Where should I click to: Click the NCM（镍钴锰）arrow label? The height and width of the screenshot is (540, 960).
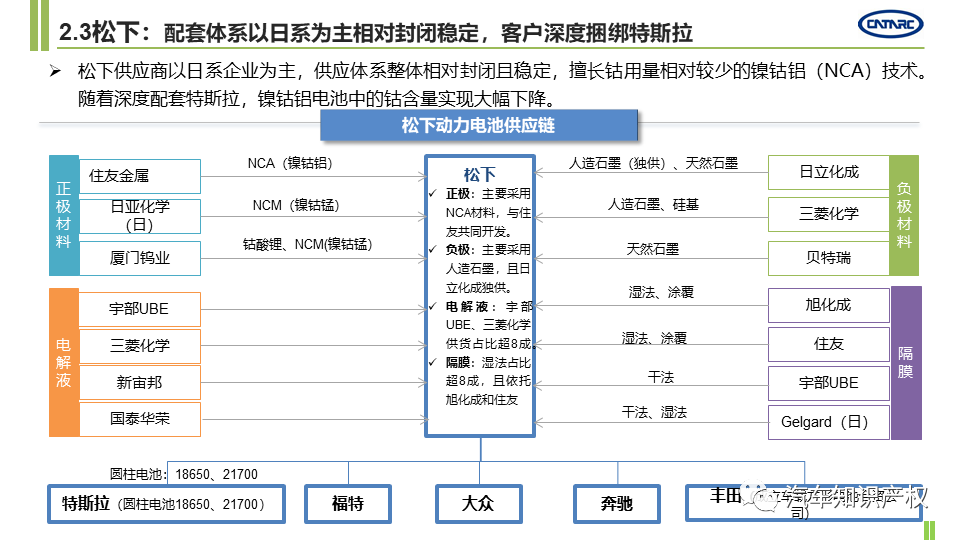(296, 205)
